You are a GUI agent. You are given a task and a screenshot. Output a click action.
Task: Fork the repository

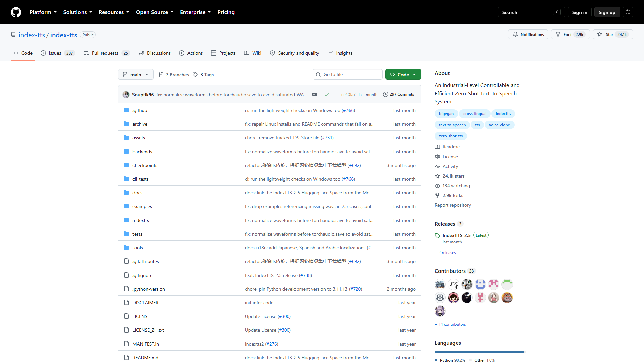pyautogui.click(x=570, y=35)
